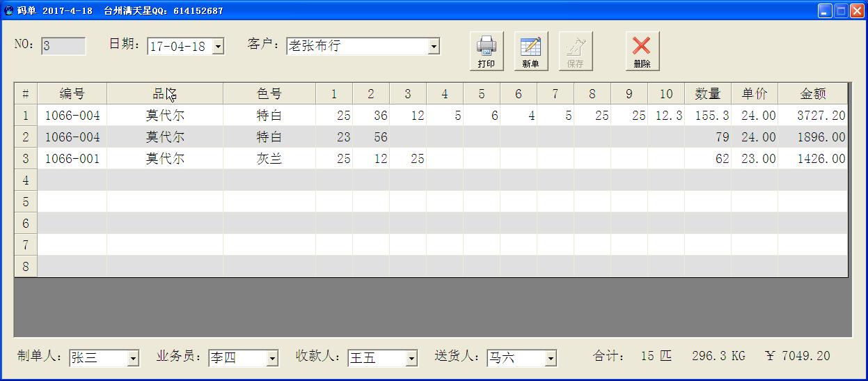Image resolution: width=868 pixels, height=381 pixels.
Task: Select empty row header 8
Action: click(x=26, y=267)
